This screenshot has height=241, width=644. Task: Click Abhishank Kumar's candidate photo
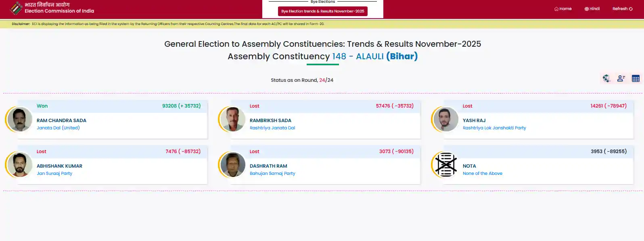20,165
